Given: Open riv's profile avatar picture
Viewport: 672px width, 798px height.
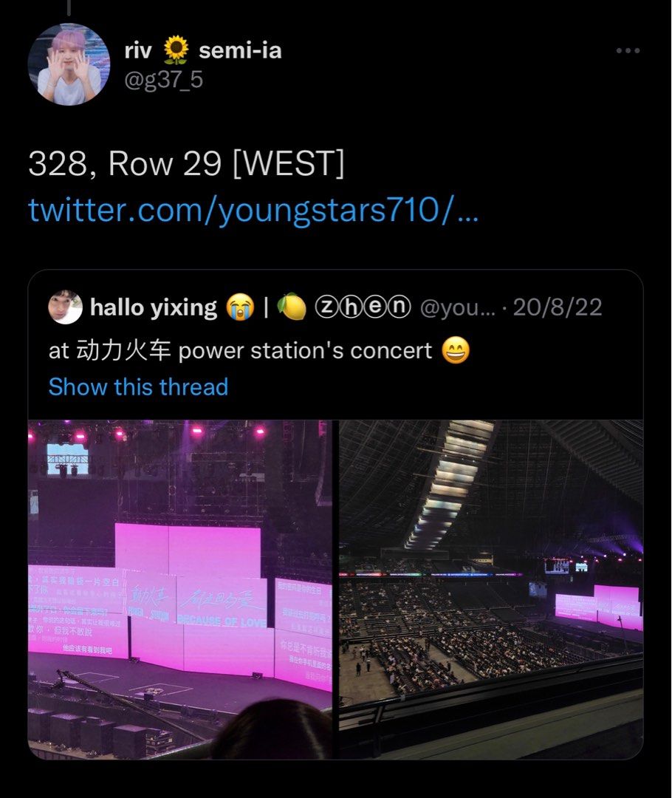Looking at the screenshot, I should click(69, 64).
